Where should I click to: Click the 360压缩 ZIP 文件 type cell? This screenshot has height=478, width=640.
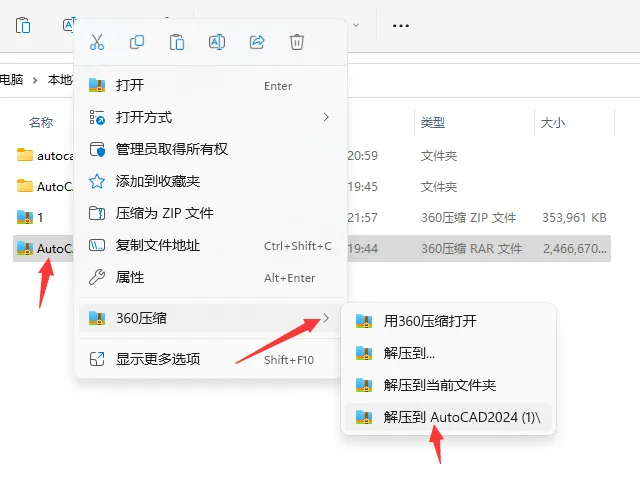469,218
